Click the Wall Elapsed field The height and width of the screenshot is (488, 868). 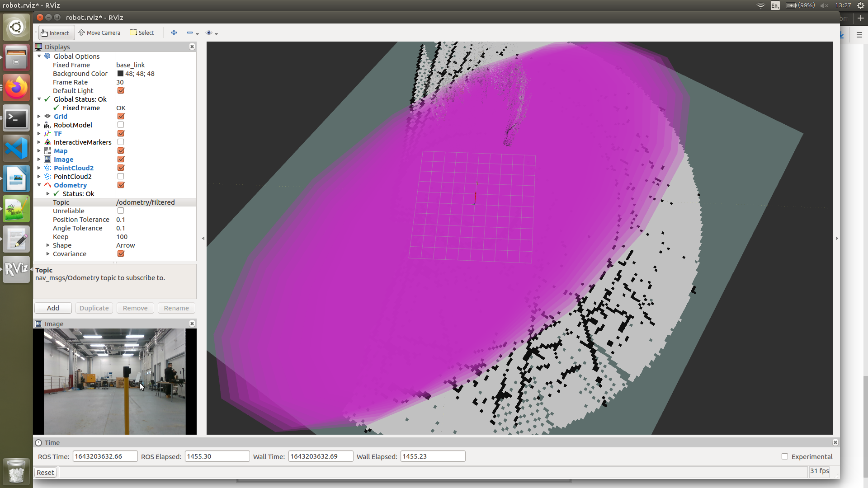433,456
